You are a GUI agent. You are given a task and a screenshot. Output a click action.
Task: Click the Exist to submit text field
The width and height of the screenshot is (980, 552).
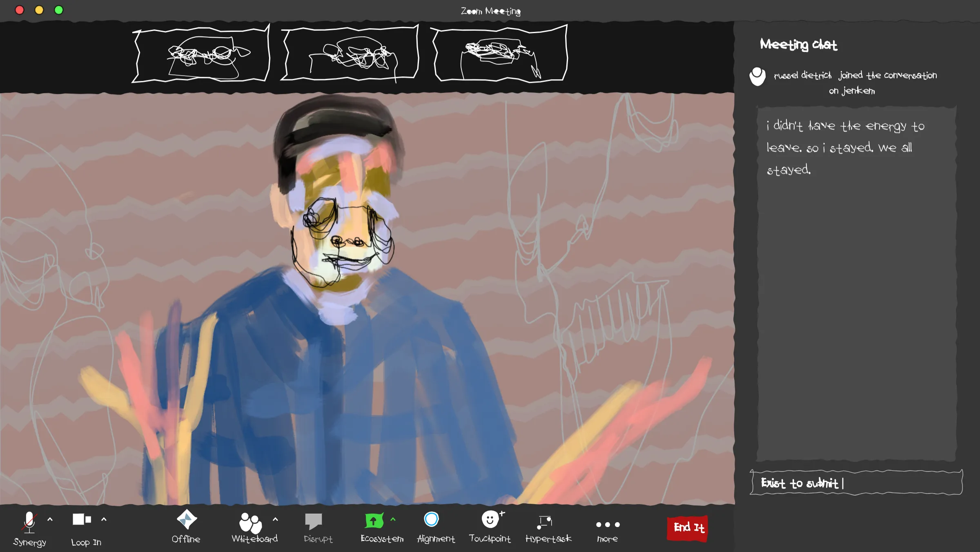(857, 483)
